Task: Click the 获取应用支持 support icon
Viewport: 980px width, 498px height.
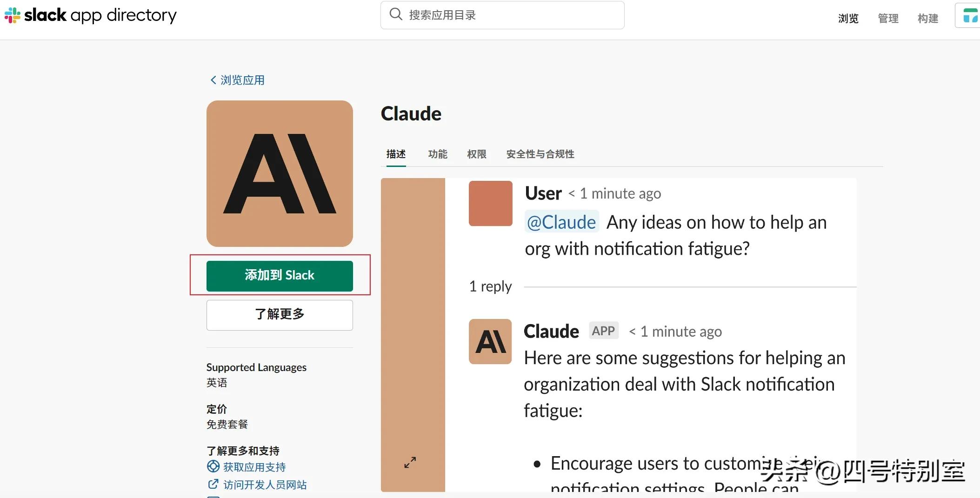Action: (213, 466)
